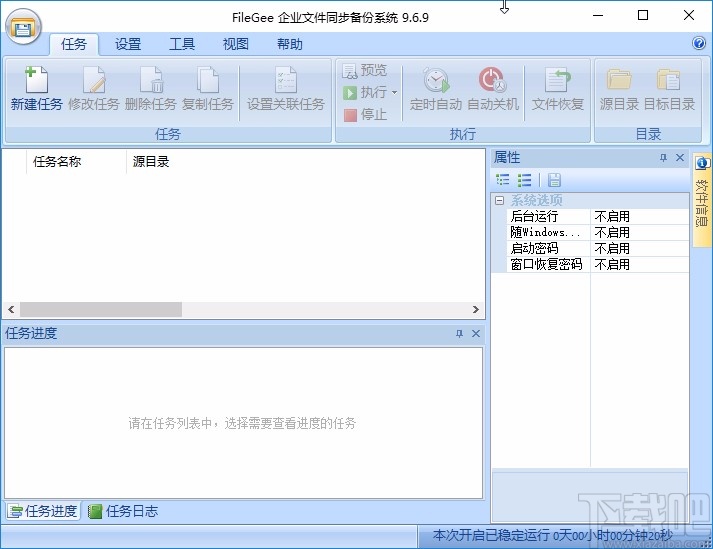Screen dimensions: 713x549
Task: Click the 文件恢复 file restore icon
Action: [558, 89]
